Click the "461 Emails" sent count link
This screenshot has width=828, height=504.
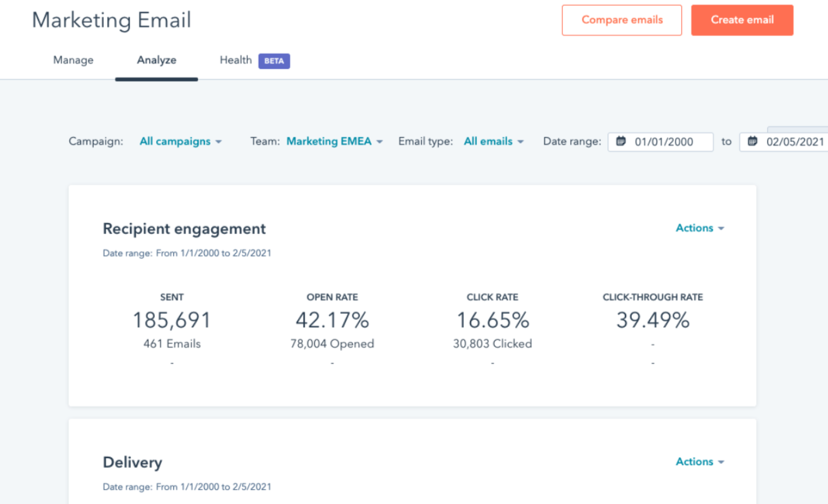coord(172,343)
